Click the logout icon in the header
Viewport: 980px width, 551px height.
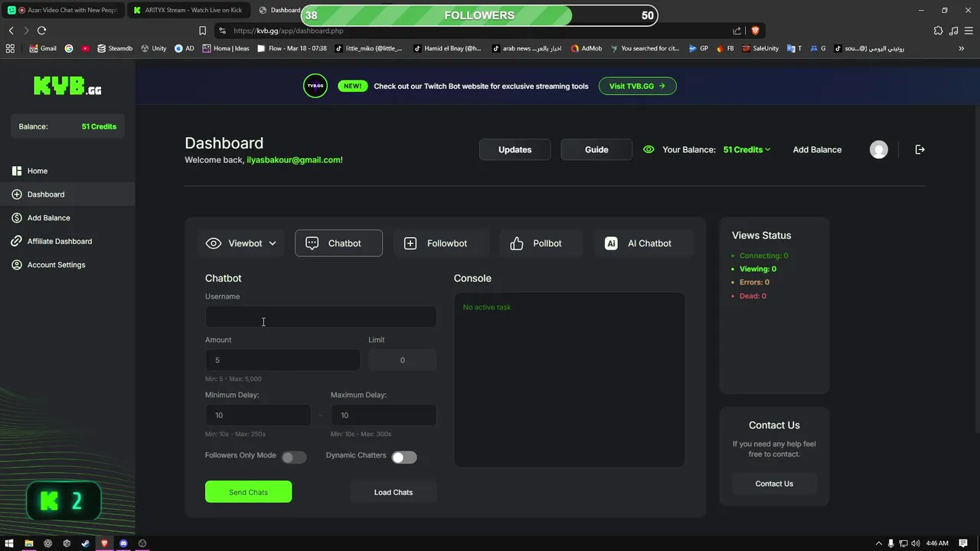[x=920, y=150]
